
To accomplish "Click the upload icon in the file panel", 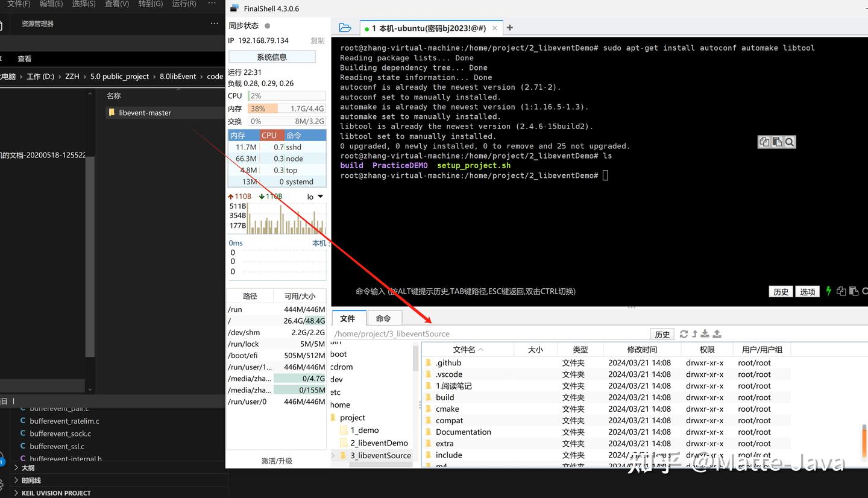I will click(x=716, y=333).
